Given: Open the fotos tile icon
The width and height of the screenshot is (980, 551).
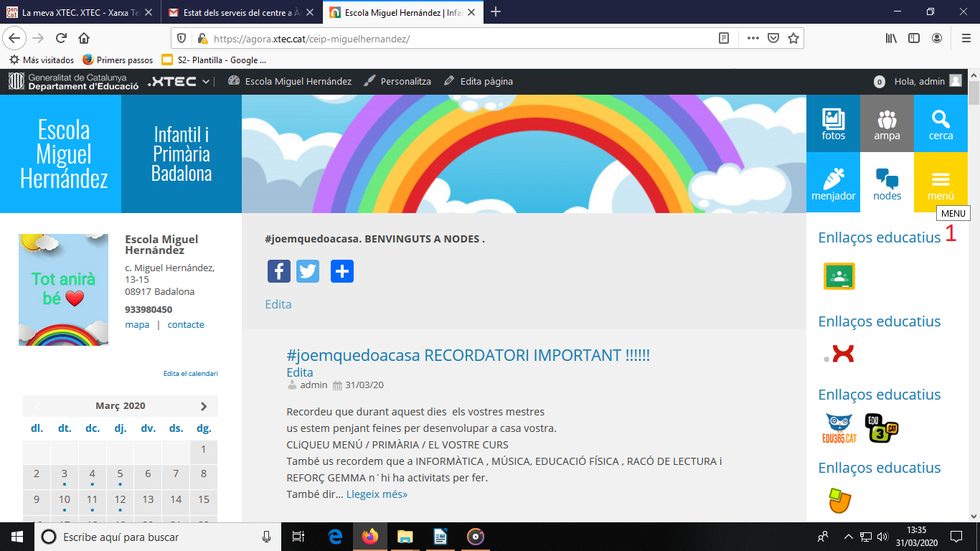Looking at the screenshot, I should point(833,123).
